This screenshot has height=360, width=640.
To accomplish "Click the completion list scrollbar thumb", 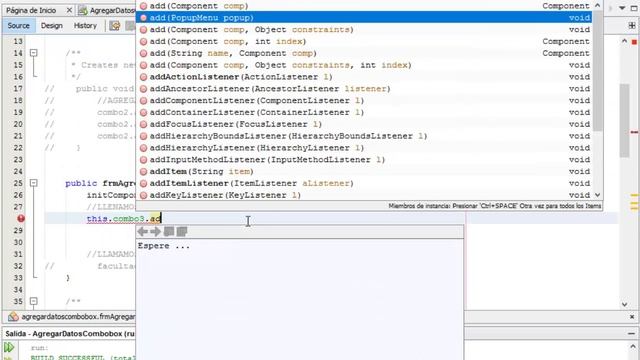I will click(598, 71).
